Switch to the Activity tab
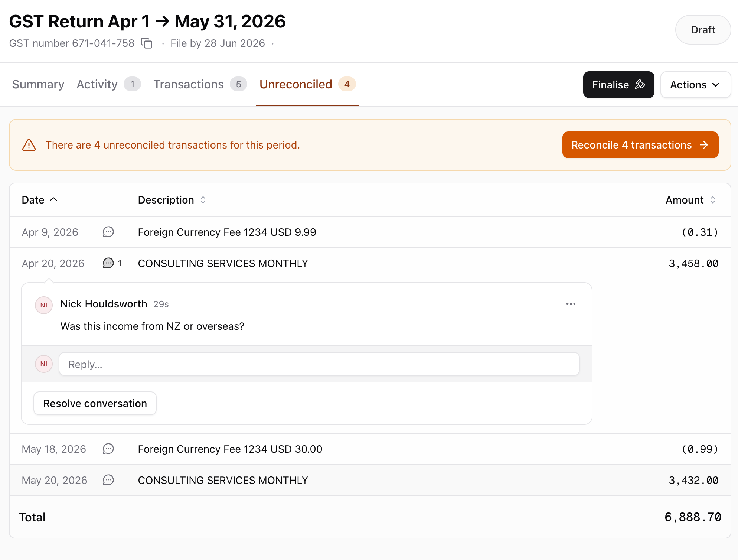Viewport: 738px width, 560px height. coord(108,84)
